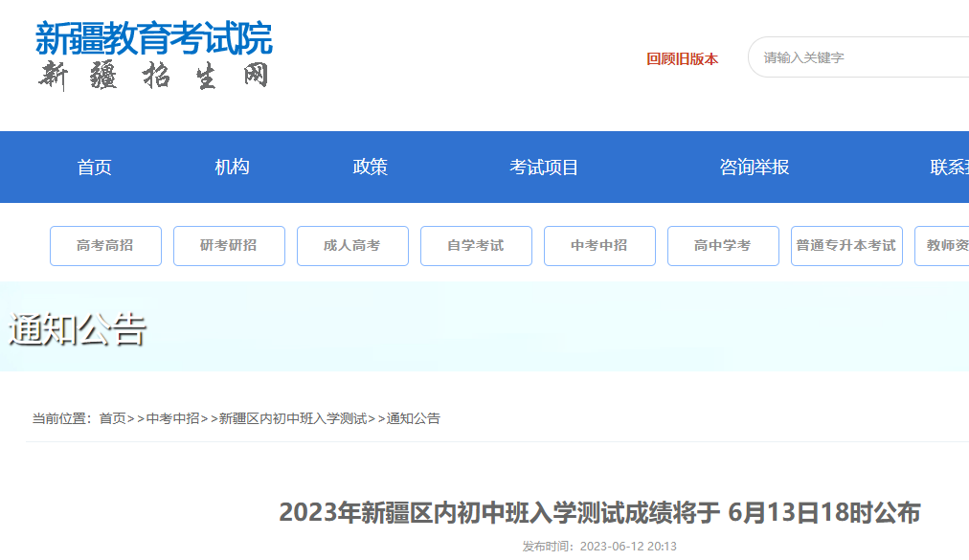The width and height of the screenshot is (969, 560).
Task: Select the 高考高招 category button
Action: 105,246
